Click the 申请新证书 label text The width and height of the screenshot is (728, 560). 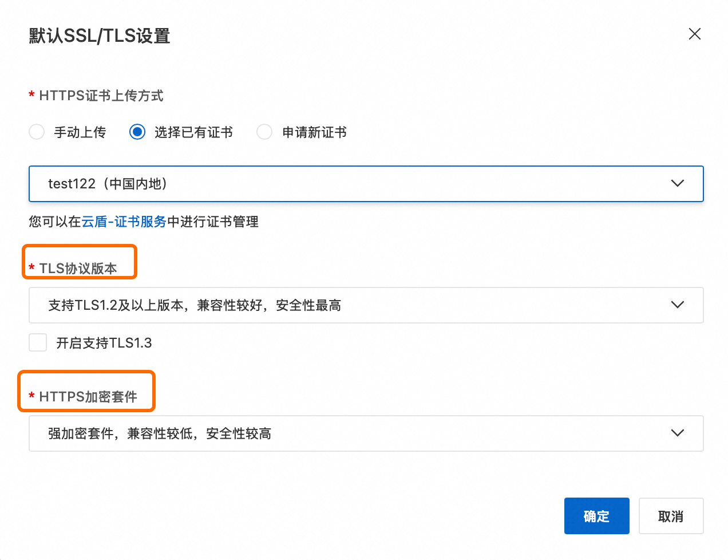pyautogui.click(x=314, y=132)
